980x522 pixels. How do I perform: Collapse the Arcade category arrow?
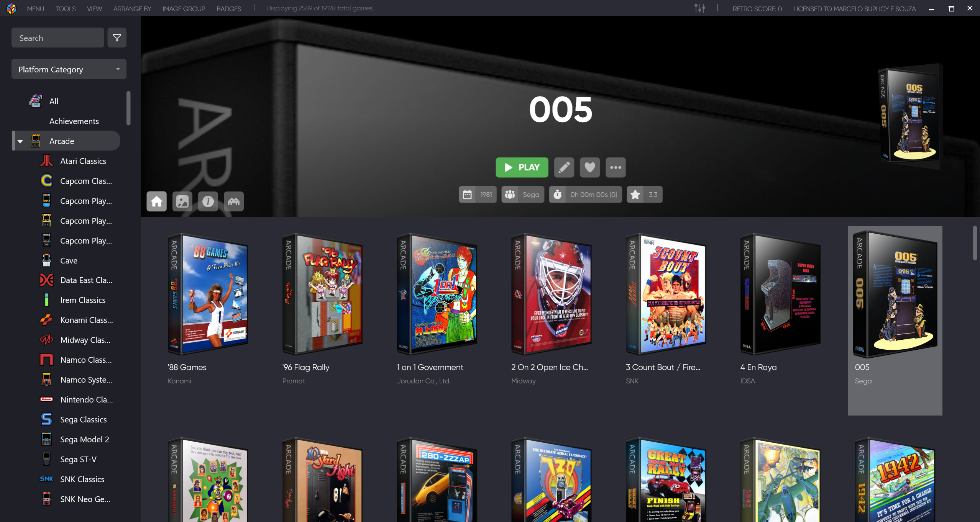(x=20, y=141)
